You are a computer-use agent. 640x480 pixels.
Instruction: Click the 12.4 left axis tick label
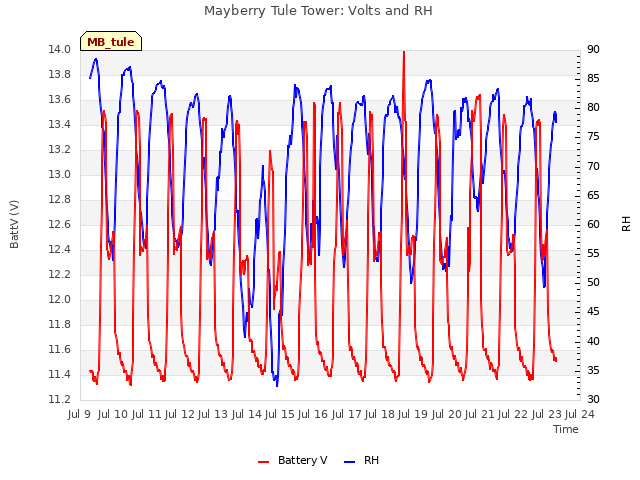[59, 249]
